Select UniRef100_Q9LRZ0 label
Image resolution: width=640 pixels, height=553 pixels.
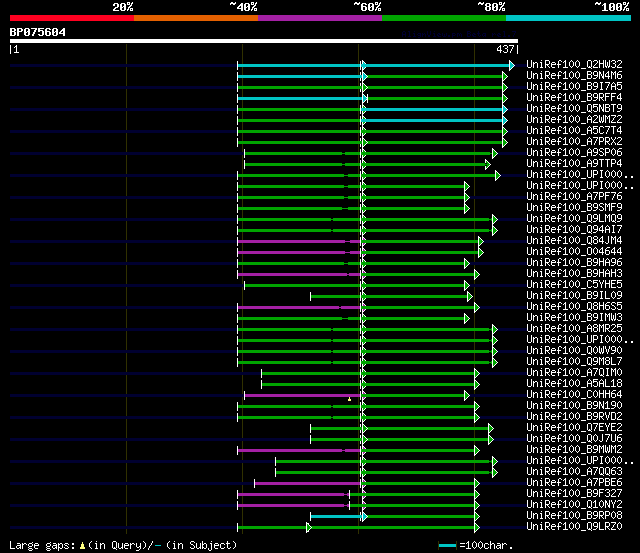[574, 527]
